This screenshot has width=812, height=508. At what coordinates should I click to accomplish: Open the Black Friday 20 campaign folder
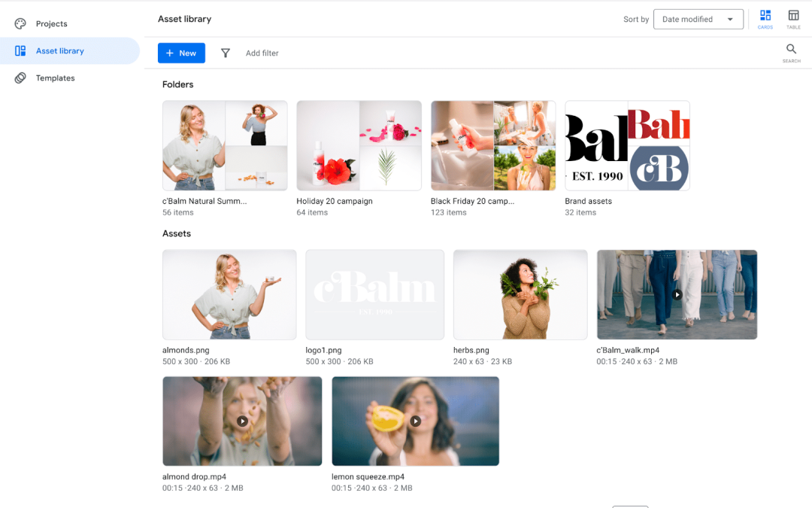coord(492,145)
